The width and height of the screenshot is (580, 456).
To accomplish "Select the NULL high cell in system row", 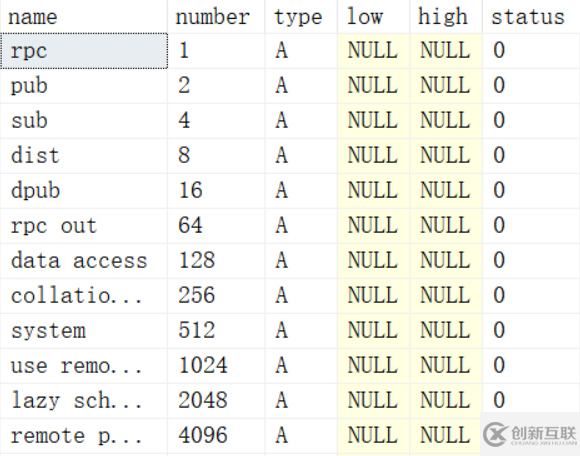I will (446, 331).
